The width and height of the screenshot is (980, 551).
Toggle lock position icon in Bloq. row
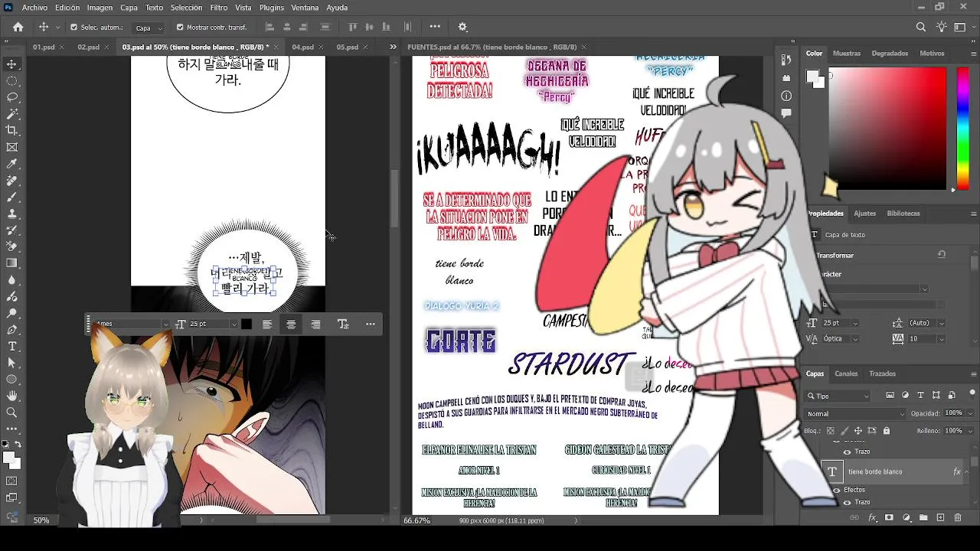858,431
